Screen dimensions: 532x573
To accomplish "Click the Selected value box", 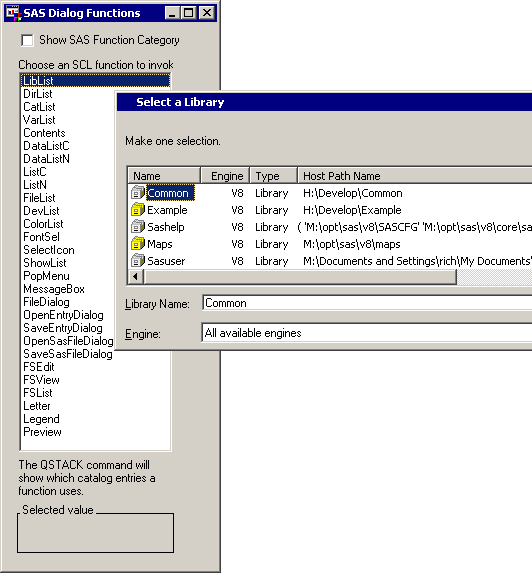I will [95, 533].
